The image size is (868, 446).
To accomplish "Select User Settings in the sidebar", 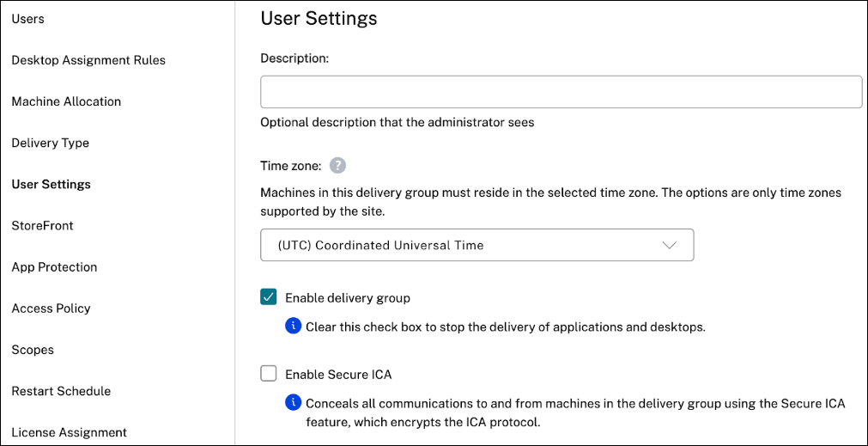I will [51, 184].
